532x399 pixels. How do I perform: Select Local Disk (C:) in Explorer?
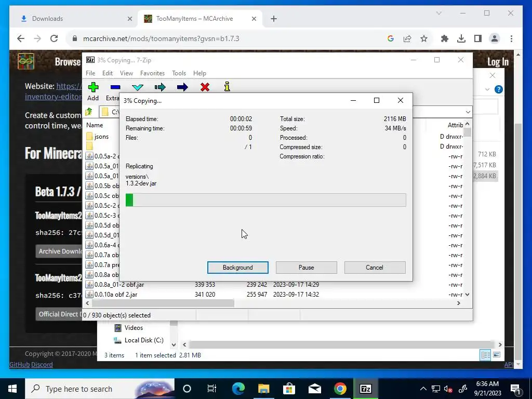(x=143, y=340)
